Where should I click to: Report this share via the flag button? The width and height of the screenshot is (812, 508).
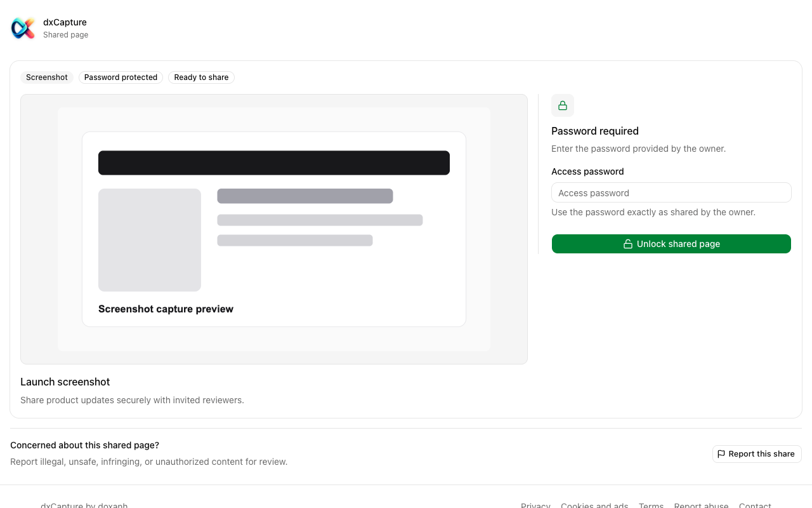click(x=757, y=454)
